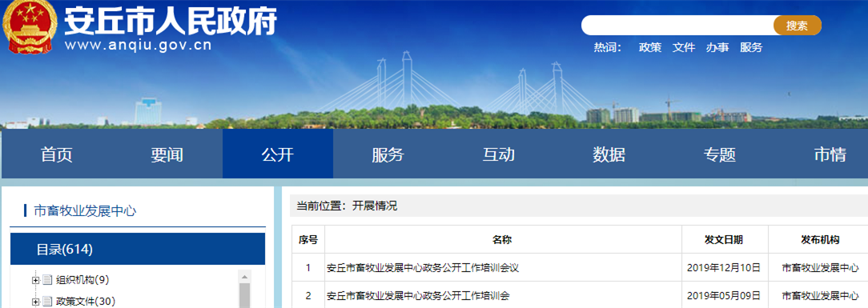Click the www.anqiu.gov.cn URL text
The height and width of the screenshot is (308, 868).
pyautogui.click(x=138, y=46)
